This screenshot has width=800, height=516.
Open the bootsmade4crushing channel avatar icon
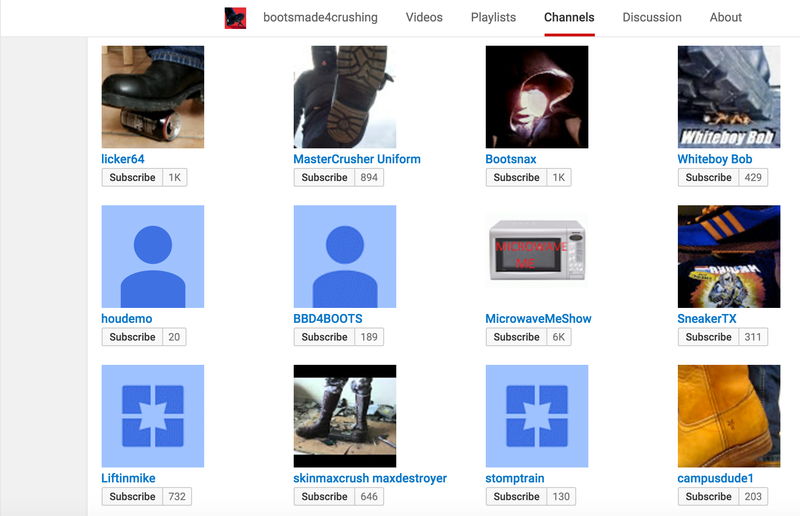(x=235, y=18)
